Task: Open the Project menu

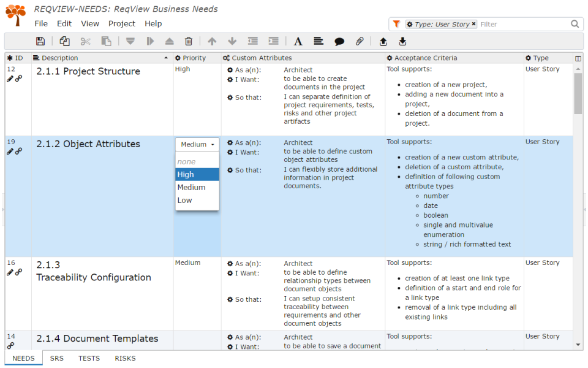Action: (122, 24)
